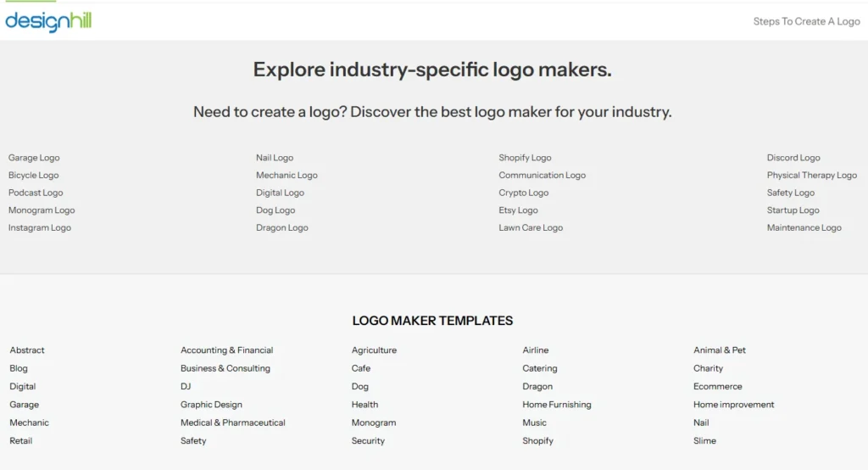Open Retail logo templates

[x=21, y=441]
